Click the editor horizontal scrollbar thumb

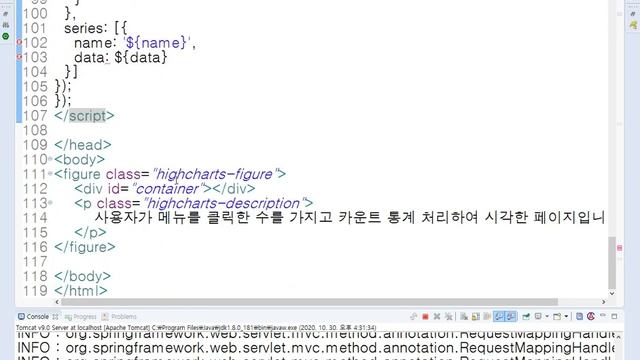point(309,302)
